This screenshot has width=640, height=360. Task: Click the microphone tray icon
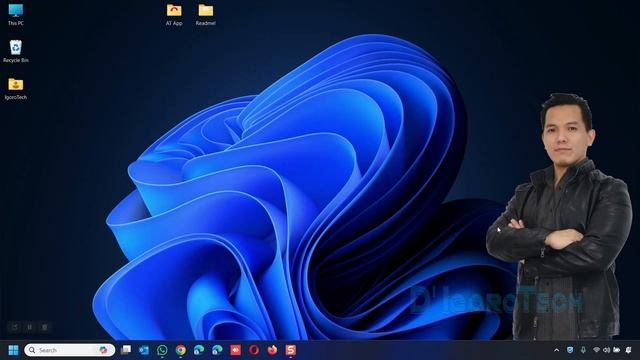point(583,350)
